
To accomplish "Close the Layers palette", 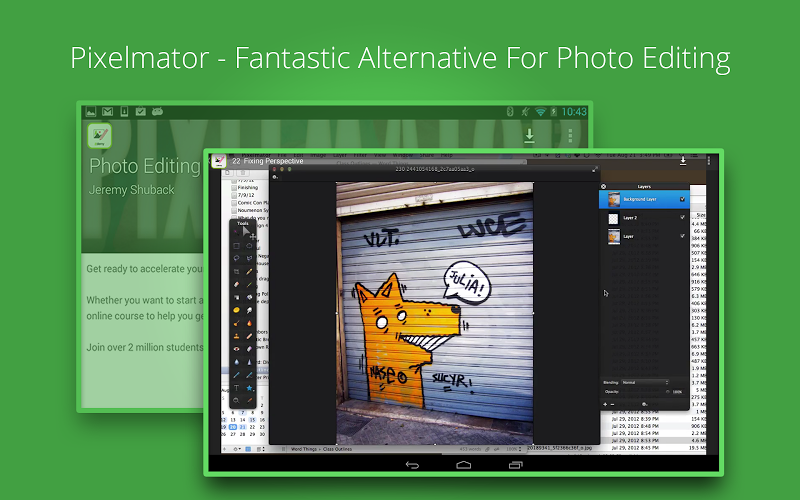I will click(x=603, y=187).
